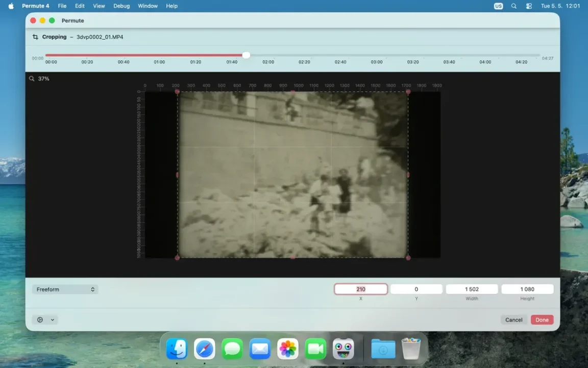
Task: Open the Downloads folder in Dock
Action: (x=383, y=349)
